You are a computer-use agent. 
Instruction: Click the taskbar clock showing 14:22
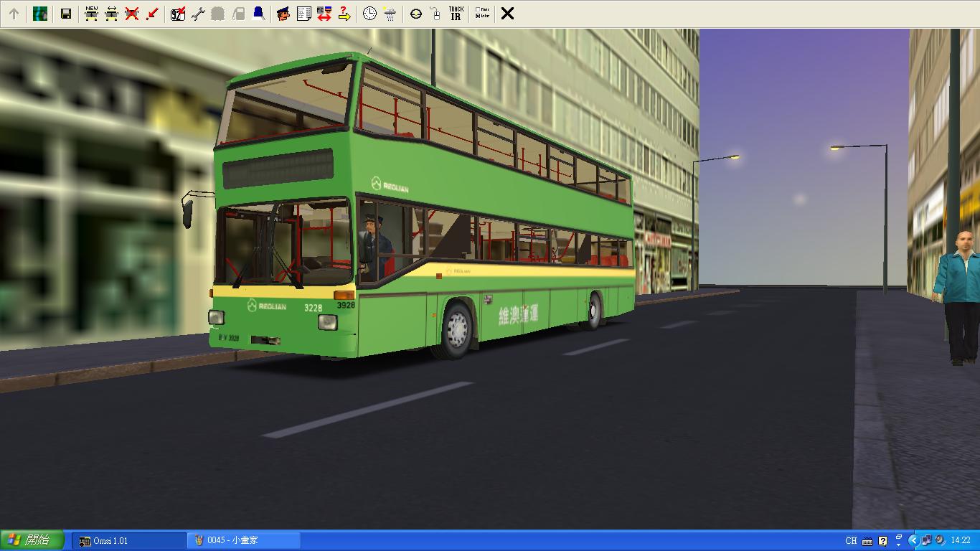(961, 540)
